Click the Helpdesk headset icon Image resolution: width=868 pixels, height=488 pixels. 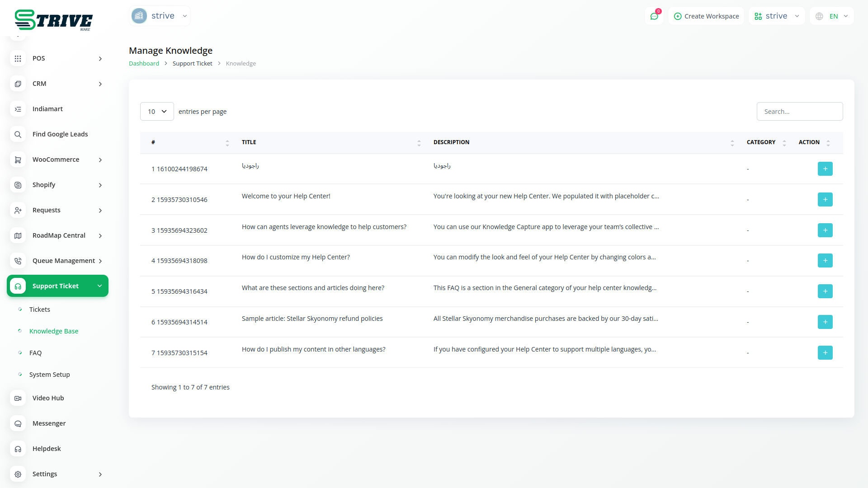[x=18, y=449]
